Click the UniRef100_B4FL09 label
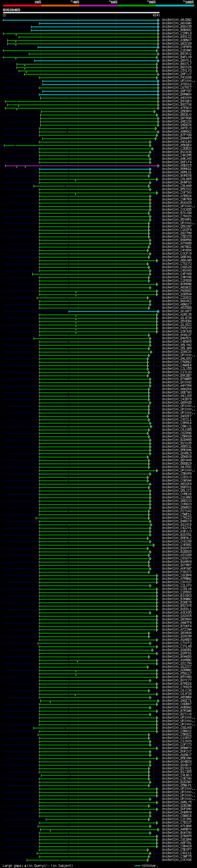The width and height of the screenshot is (197, 868). 177,57
